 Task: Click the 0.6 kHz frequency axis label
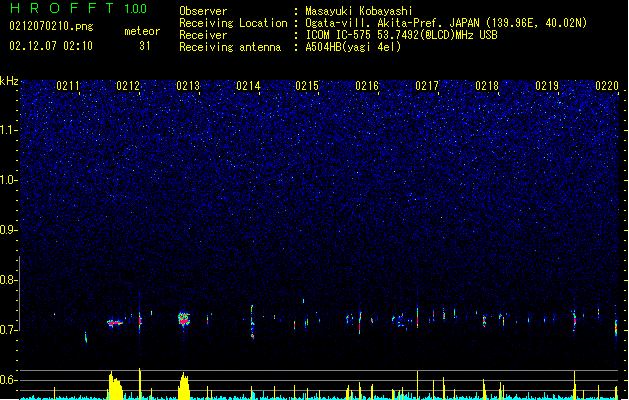8,380
